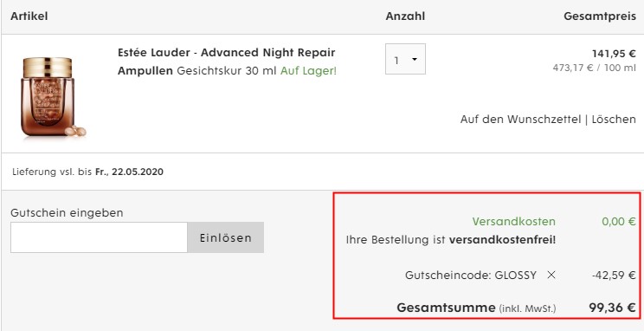Delete the item using Löschen link

[x=614, y=120]
